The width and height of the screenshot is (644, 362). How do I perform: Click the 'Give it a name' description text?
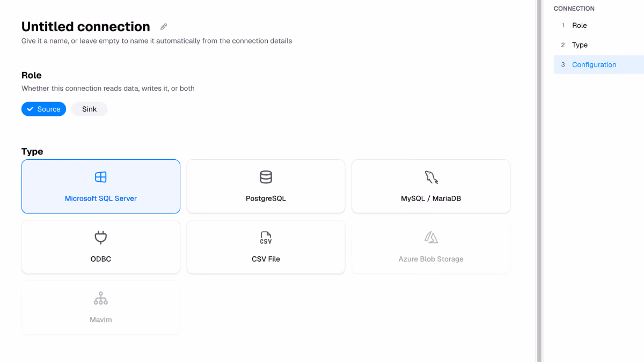[157, 41]
